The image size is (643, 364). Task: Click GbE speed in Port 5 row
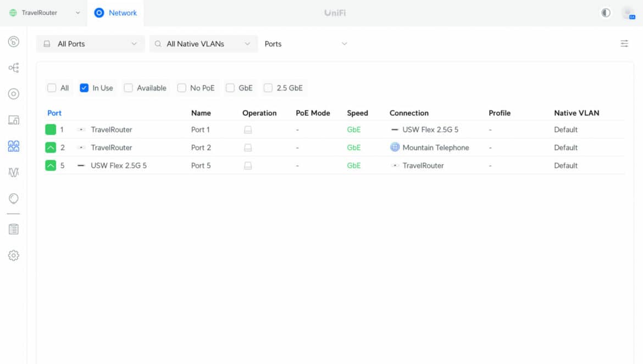pyautogui.click(x=353, y=165)
